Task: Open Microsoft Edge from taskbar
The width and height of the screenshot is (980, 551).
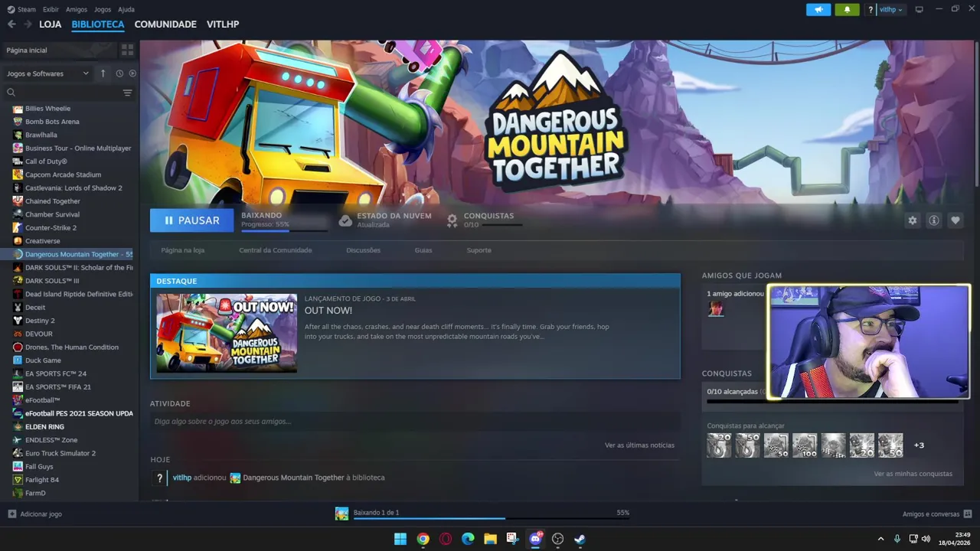Action: (468, 539)
